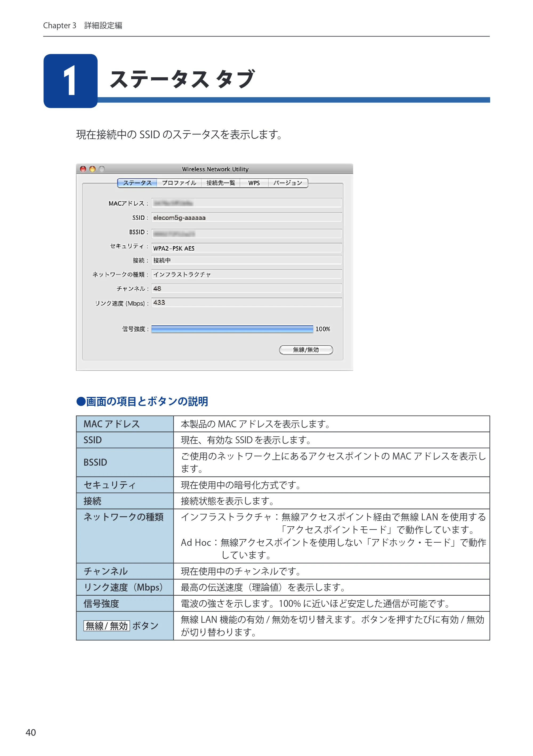Click the 接続状態を表示します。 description
The image size is (533, 756).
click(228, 501)
